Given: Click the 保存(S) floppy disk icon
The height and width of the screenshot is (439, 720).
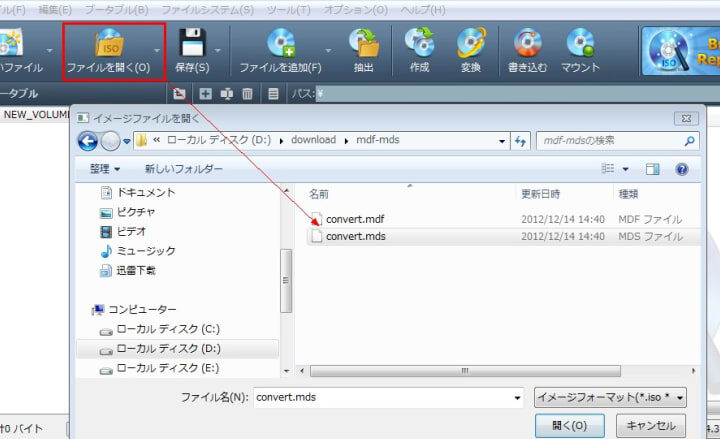Looking at the screenshot, I should click(192, 42).
